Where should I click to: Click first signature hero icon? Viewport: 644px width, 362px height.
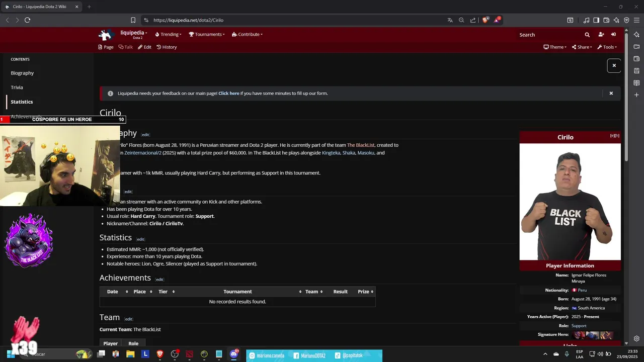point(579,335)
